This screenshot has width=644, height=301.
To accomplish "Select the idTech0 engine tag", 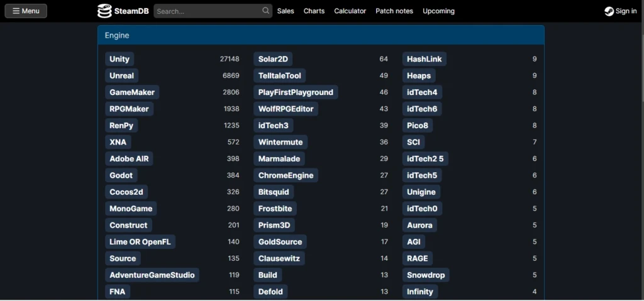I will [x=422, y=209].
